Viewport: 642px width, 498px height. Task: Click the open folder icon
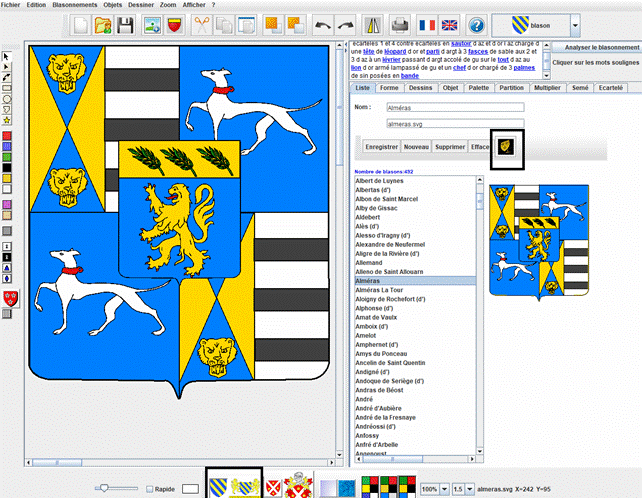pos(103,25)
